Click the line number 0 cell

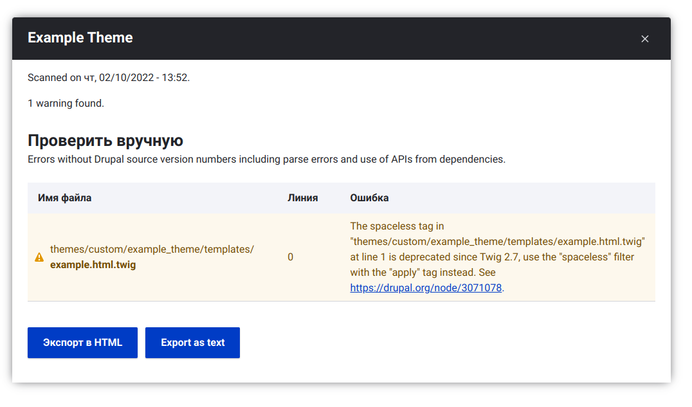pos(291,257)
